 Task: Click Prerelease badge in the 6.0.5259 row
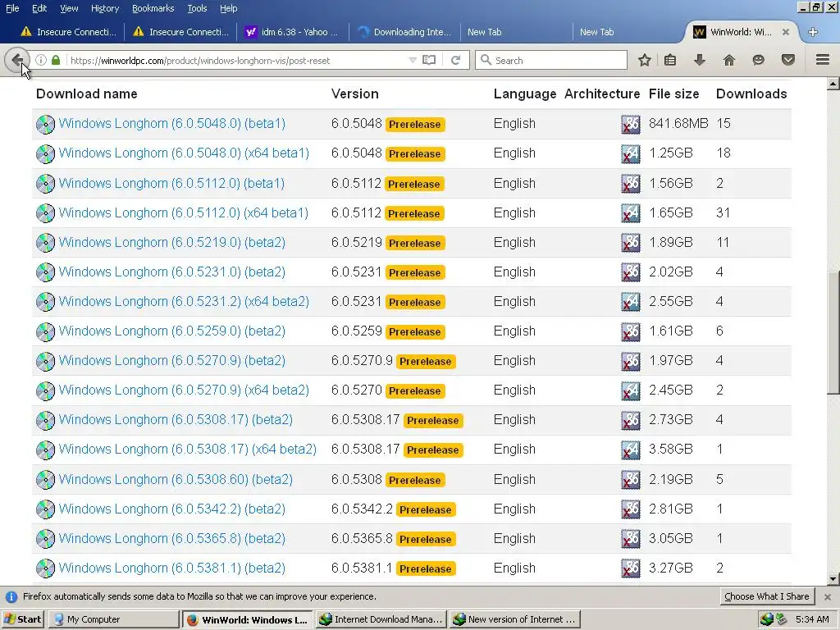tap(414, 332)
